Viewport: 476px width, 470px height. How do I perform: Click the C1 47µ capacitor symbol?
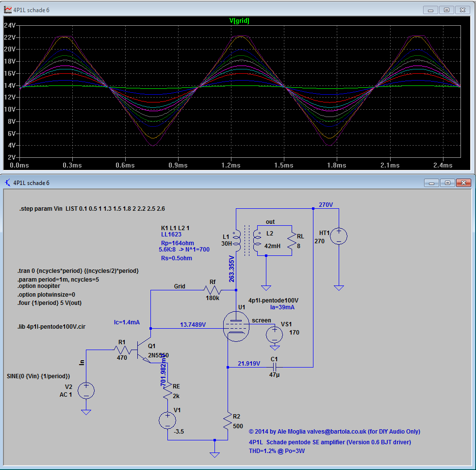click(274, 368)
